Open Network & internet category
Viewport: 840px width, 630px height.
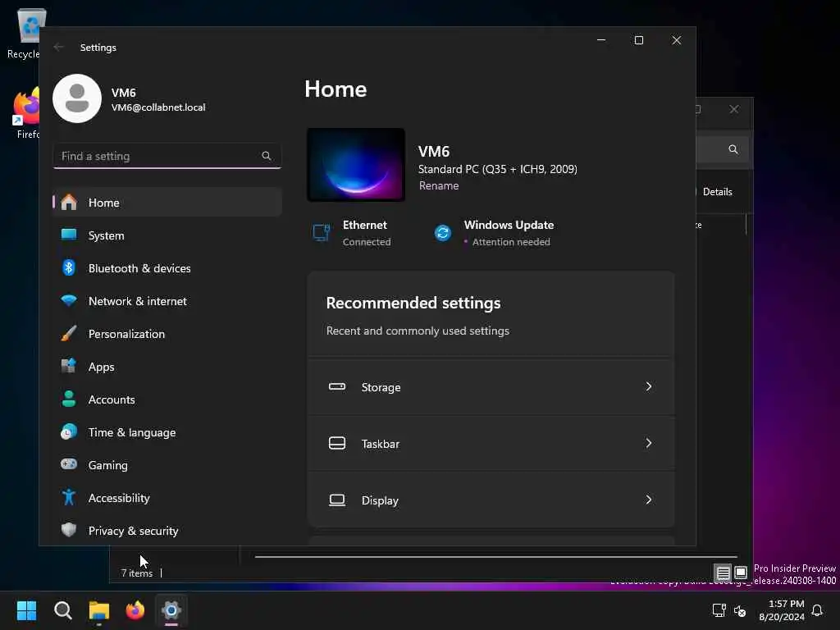(167, 301)
